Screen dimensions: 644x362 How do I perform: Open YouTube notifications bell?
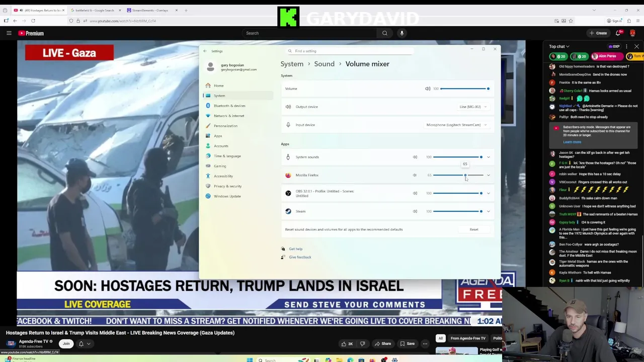coord(619,33)
